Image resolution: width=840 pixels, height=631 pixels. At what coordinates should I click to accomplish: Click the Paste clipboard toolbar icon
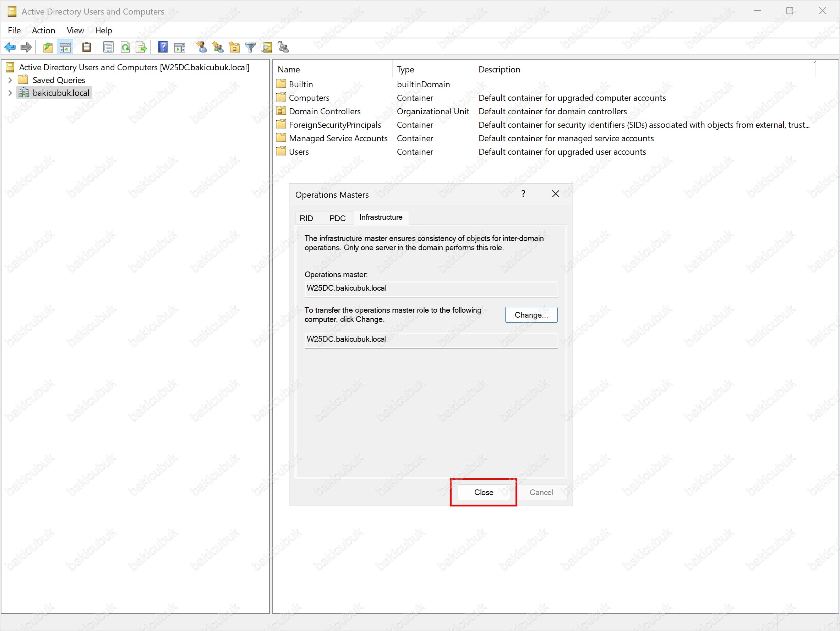tap(87, 48)
